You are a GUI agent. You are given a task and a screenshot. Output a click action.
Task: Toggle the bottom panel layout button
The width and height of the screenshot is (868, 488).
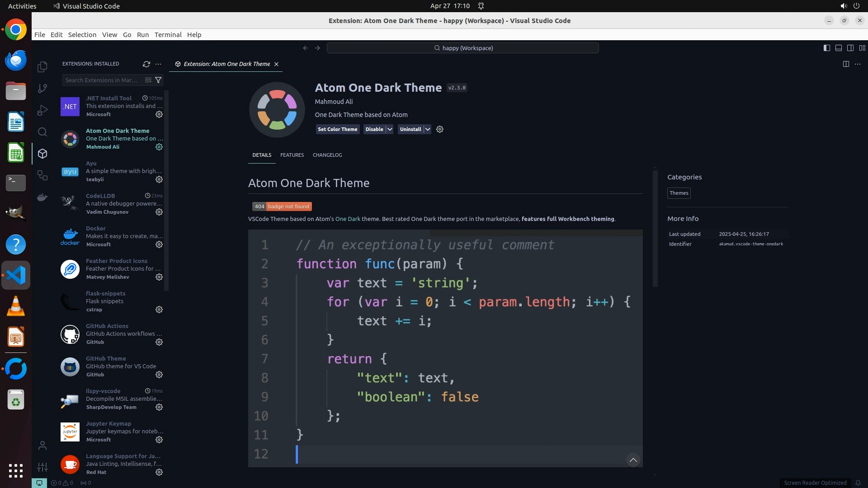(839, 48)
